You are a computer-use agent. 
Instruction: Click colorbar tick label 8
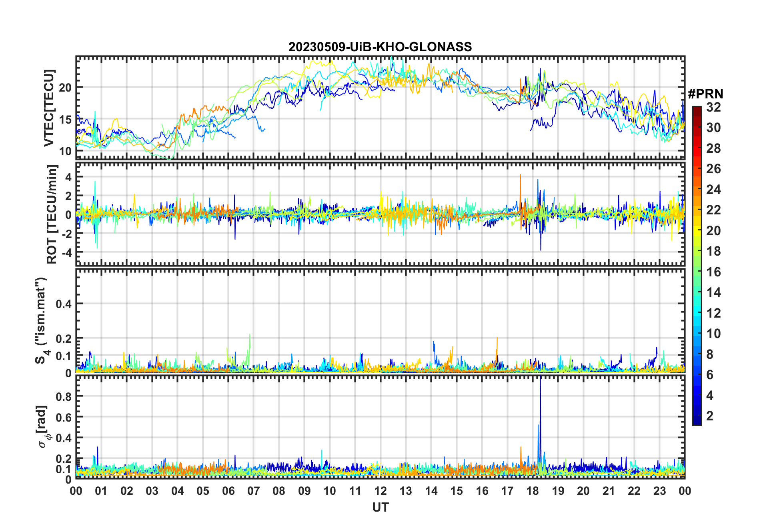tap(710, 354)
